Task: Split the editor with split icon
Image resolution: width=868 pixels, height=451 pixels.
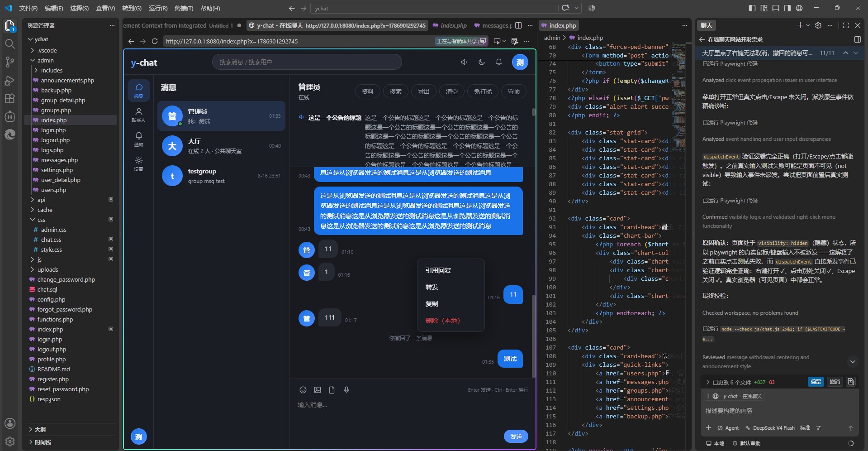Action: [518, 25]
